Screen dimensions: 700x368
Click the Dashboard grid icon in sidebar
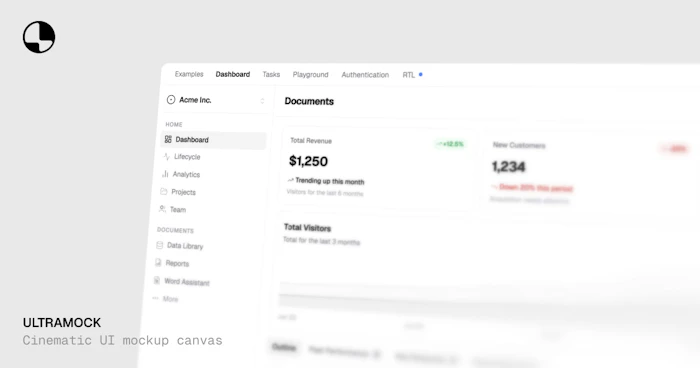coord(168,139)
